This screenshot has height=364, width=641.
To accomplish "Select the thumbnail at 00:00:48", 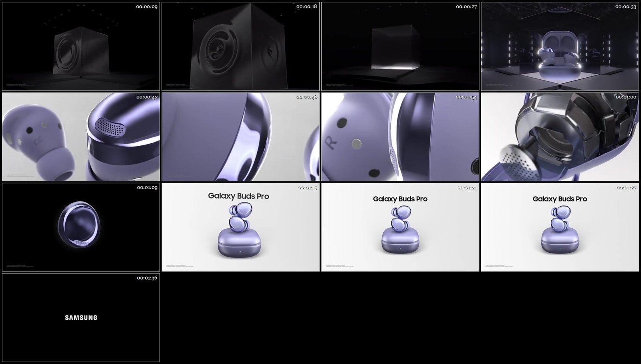I will click(x=241, y=137).
